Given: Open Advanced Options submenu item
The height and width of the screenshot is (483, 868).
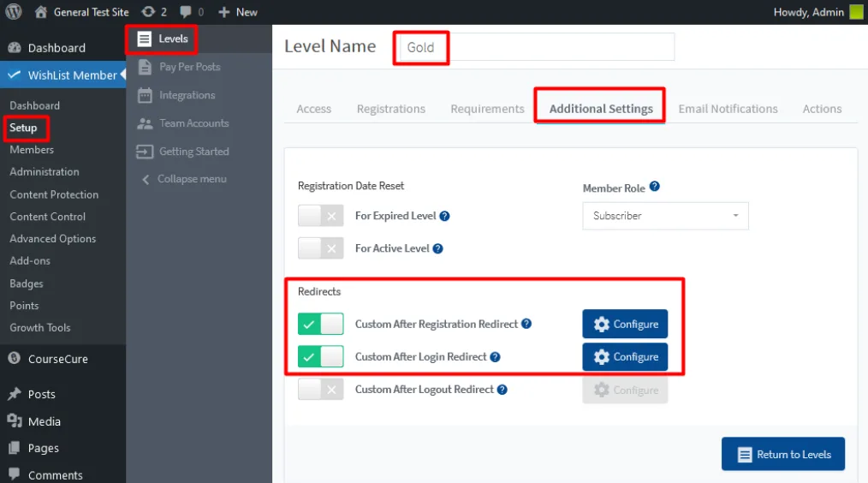Looking at the screenshot, I should (x=52, y=239).
